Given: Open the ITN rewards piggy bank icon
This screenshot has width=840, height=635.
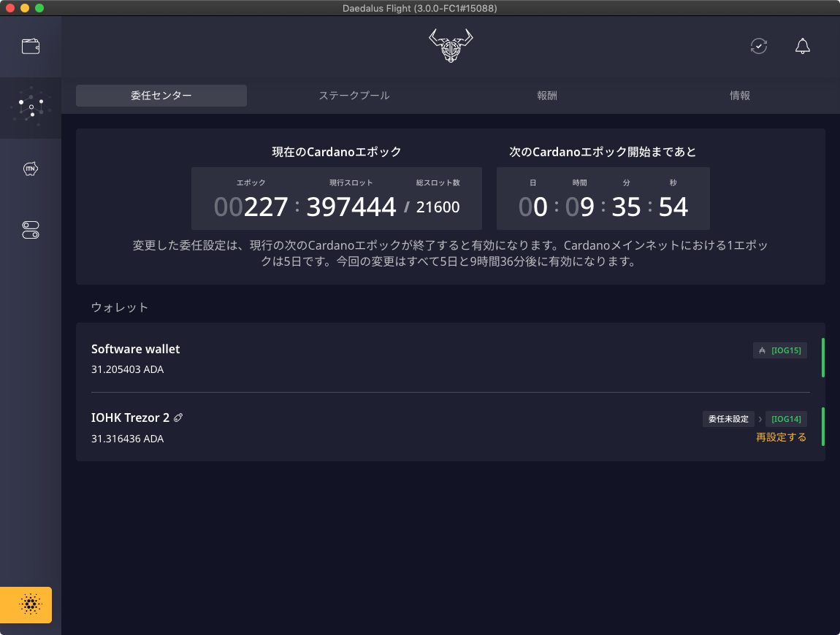Looking at the screenshot, I should click(31, 169).
